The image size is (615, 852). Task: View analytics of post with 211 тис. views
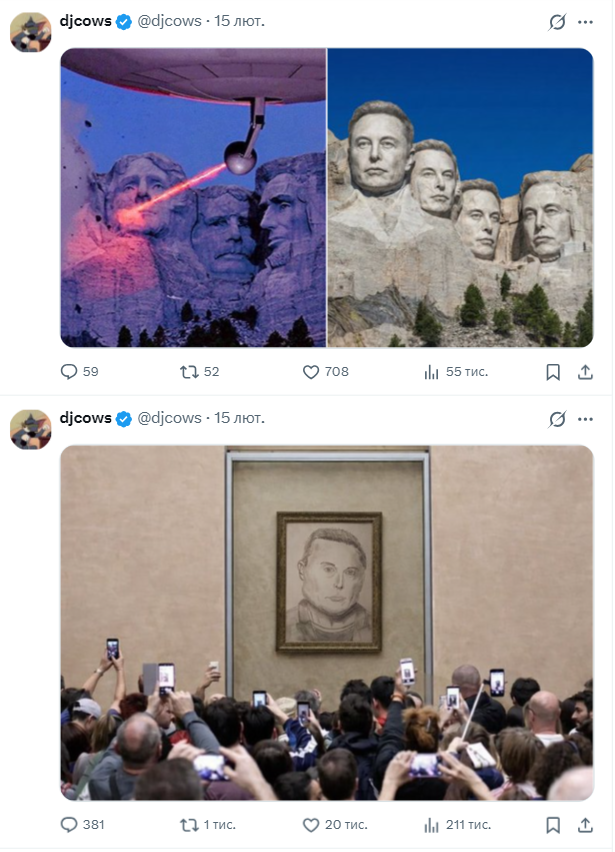pyautogui.click(x=432, y=825)
